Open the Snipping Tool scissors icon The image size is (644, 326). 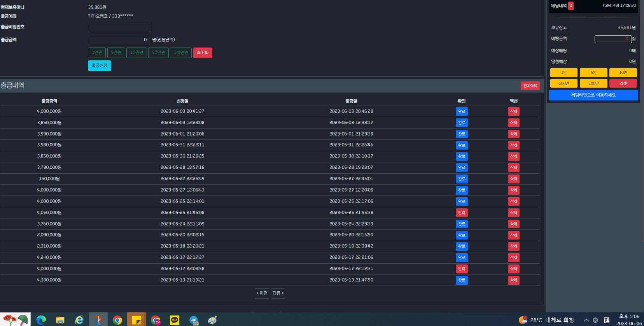[x=98, y=320]
